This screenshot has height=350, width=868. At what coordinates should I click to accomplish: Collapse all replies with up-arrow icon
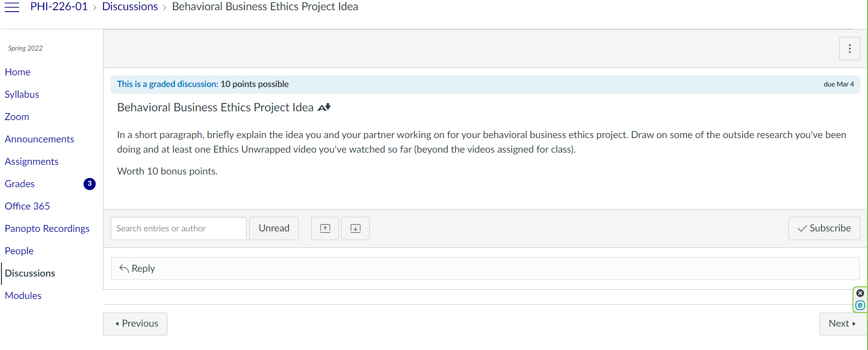click(x=325, y=228)
